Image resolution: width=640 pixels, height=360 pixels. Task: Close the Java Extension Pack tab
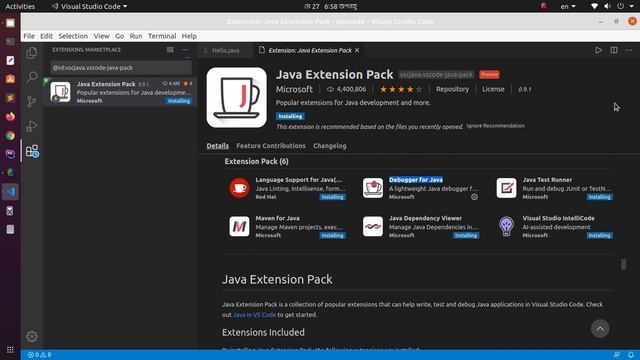(357, 50)
